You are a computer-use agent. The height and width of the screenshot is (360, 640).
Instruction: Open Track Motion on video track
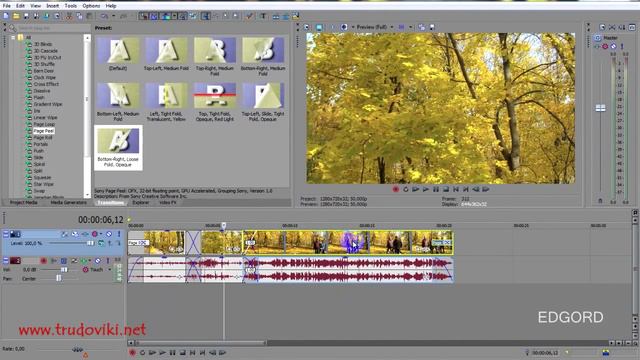[75, 234]
